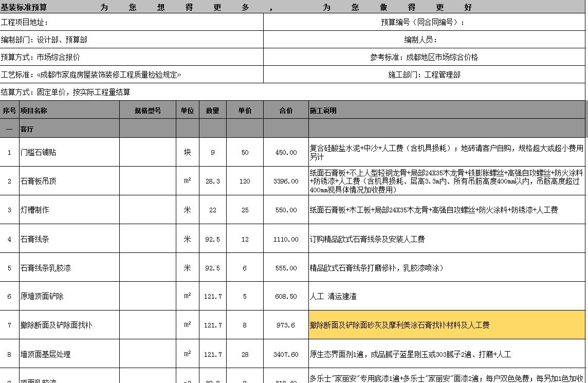Click the 灯槽制作 quantity cell showing 22
The height and width of the screenshot is (383, 588).
tap(213, 210)
